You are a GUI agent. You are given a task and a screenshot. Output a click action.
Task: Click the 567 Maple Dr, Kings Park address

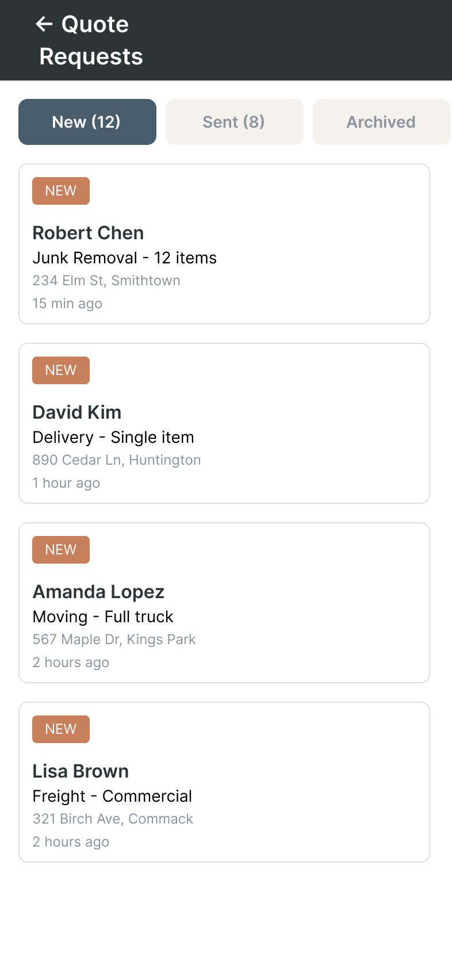tap(114, 640)
